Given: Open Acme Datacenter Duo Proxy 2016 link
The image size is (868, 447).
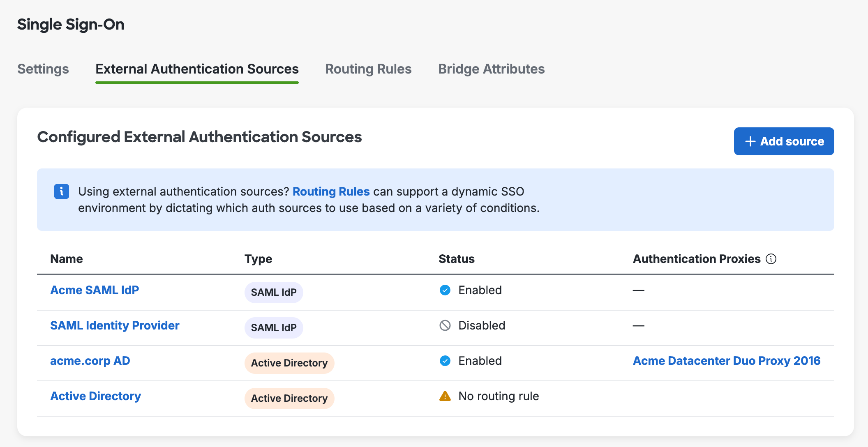Looking at the screenshot, I should (727, 361).
